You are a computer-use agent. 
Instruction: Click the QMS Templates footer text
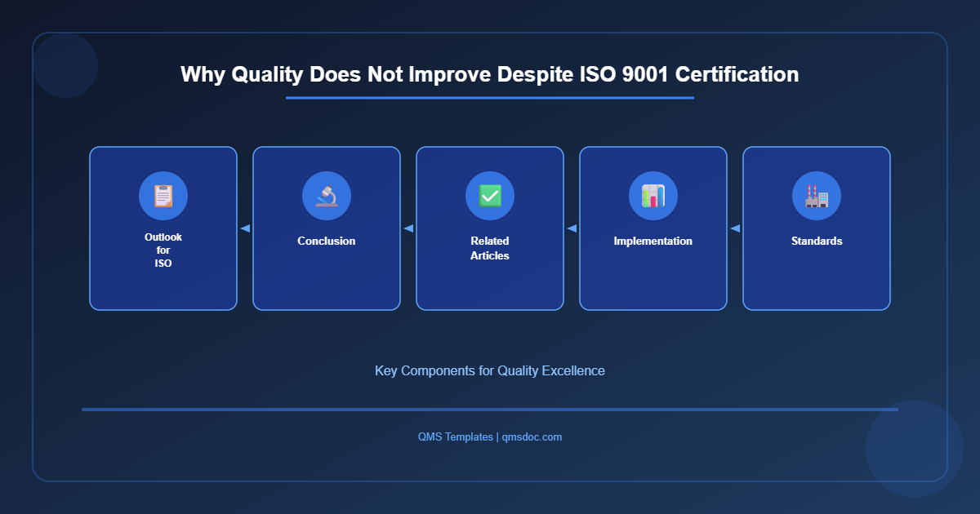(454, 436)
